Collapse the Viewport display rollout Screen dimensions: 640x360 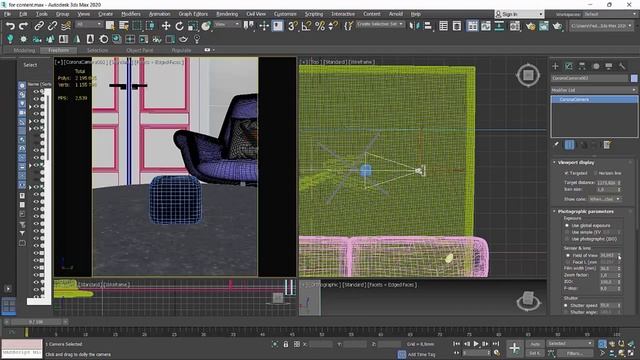coord(576,162)
